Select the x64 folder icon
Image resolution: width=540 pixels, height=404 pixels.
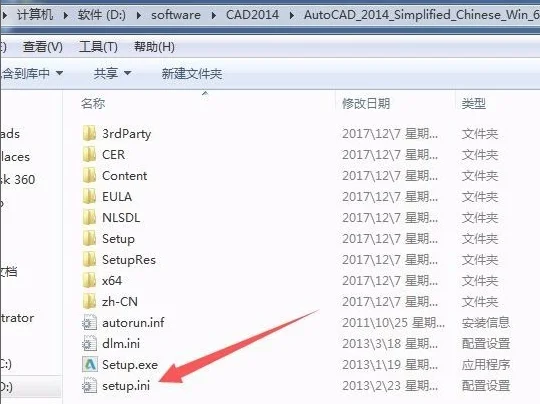coord(90,280)
